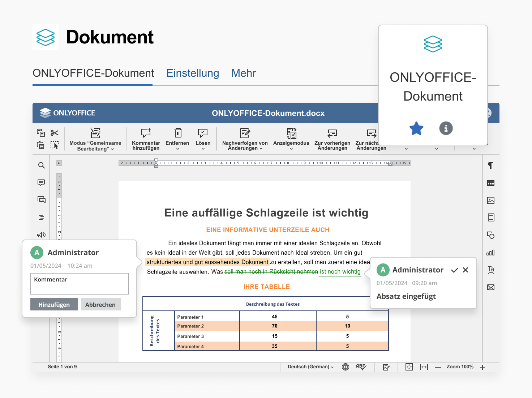The image size is (532, 398).
Task: Click the Select all icon with cursor
Action: (x=55, y=145)
